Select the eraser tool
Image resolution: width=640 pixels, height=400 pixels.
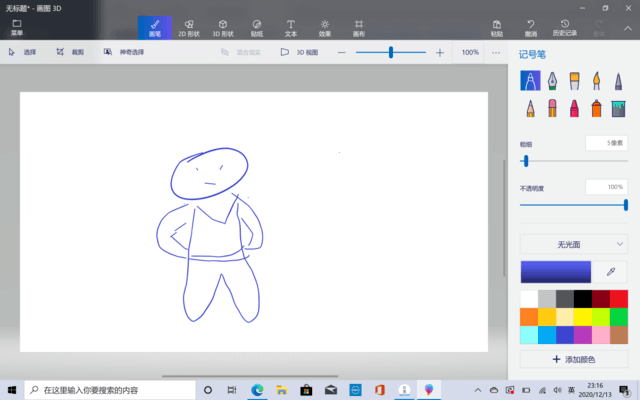point(552,109)
